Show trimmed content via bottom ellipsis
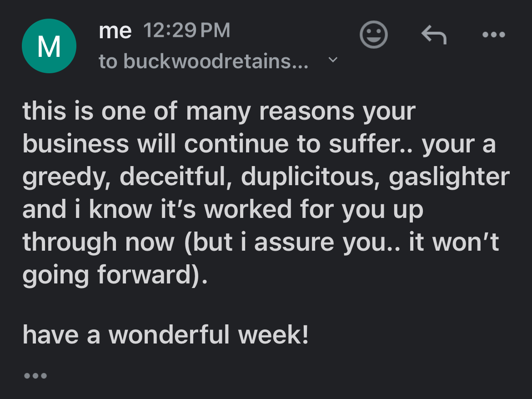Image resolution: width=532 pixels, height=399 pixels. pos(35,375)
